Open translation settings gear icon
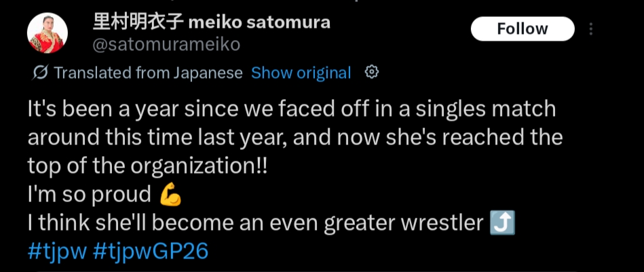 click(371, 72)
